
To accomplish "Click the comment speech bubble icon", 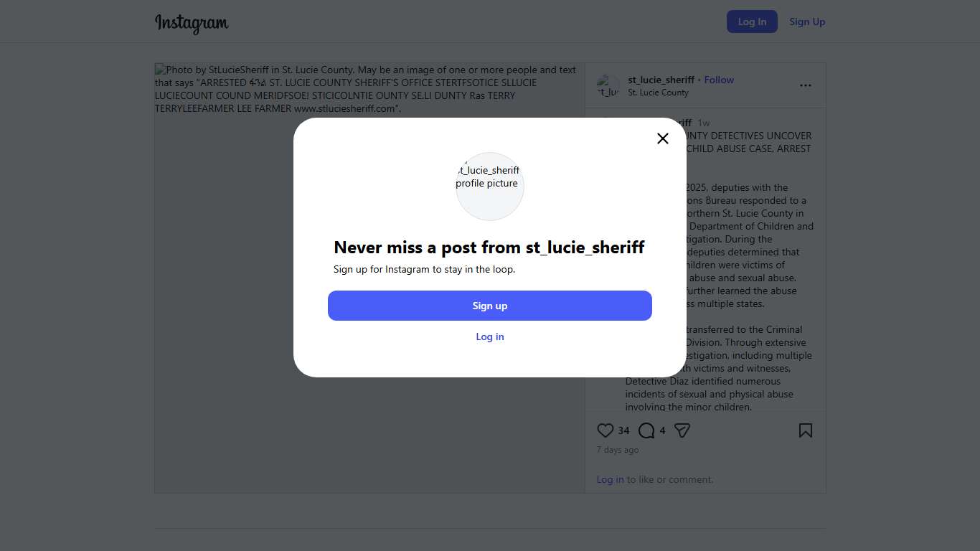I will coord(646,430).
